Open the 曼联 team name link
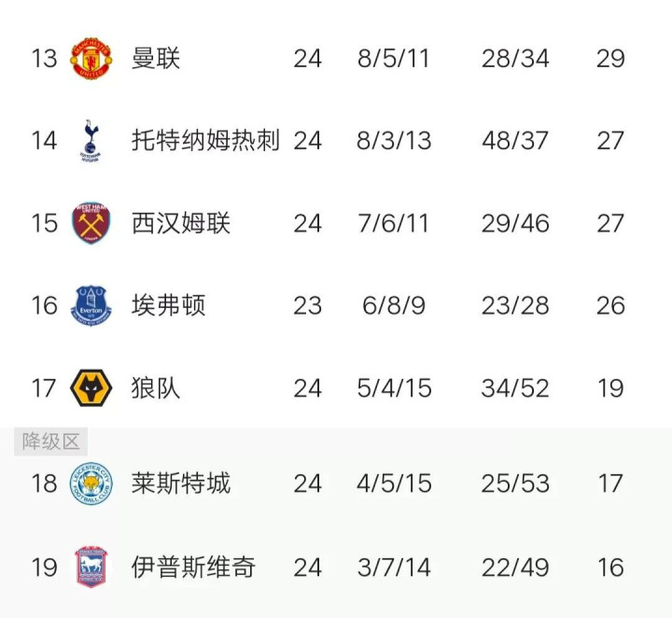Viewport: 672px width, 618px height. click(x=156, y=58)
